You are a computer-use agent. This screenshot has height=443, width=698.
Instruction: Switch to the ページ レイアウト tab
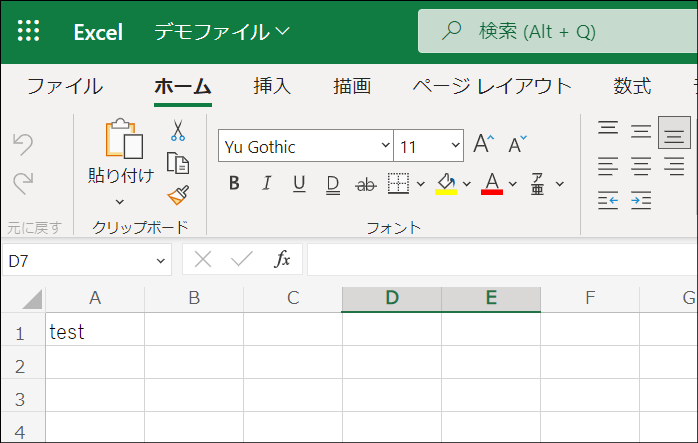click(x=492, y=86)
